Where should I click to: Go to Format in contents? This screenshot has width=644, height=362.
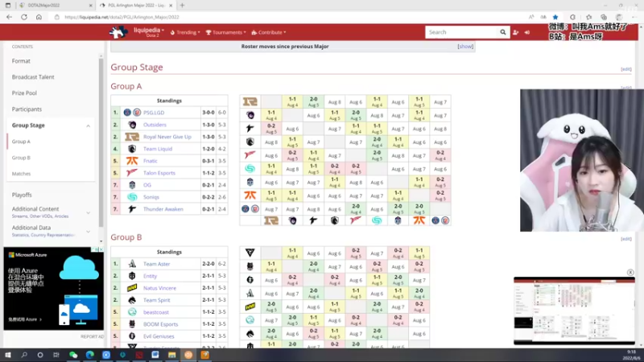click(x=21, y=61)
